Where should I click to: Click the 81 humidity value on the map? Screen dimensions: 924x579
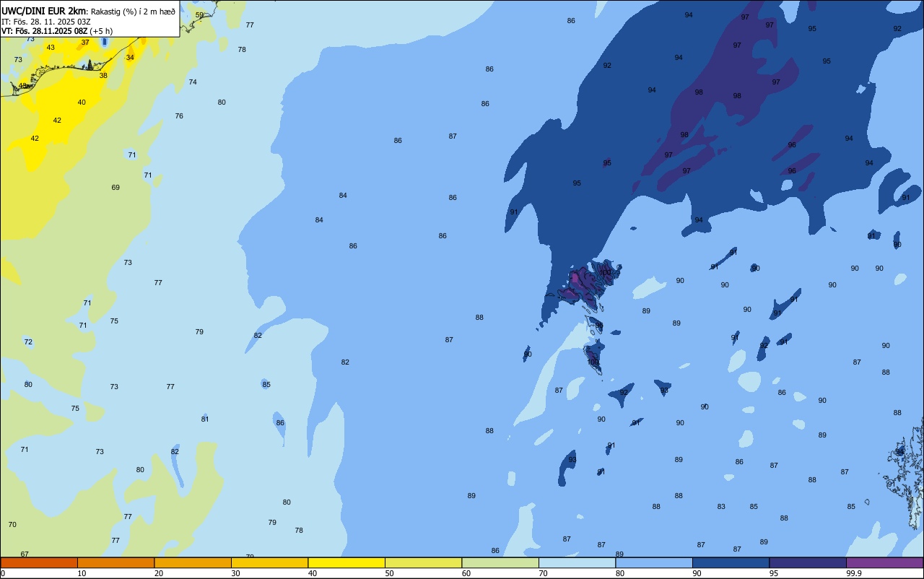[x=205, y=419]
